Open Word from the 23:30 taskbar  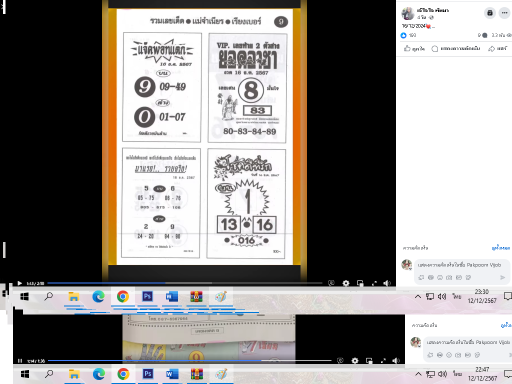tap(172, 296)
